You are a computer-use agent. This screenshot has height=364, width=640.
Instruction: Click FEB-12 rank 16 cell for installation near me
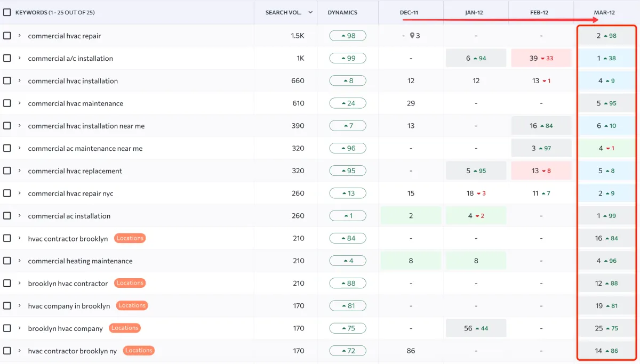[x=541, y=126]
